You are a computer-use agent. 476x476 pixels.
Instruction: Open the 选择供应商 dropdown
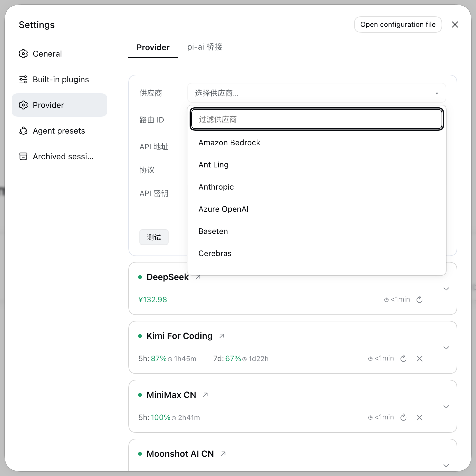[316, 93]
